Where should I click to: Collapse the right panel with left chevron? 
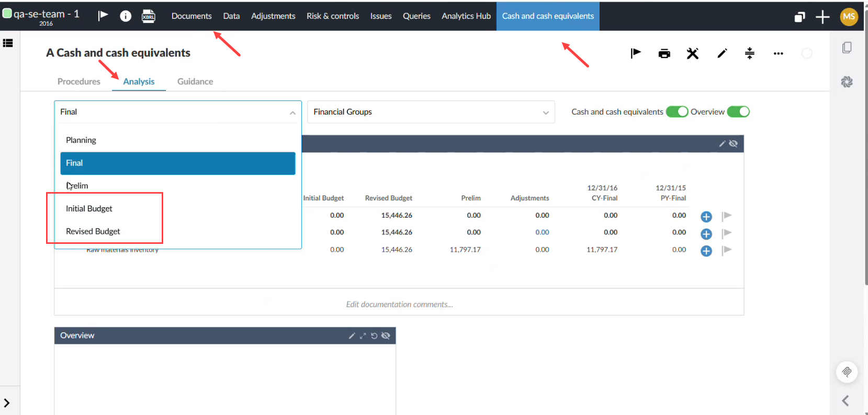[846, 401]
